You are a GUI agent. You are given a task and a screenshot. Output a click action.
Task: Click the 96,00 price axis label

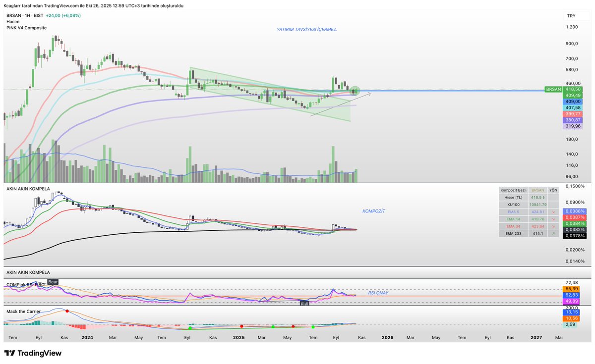coord(572,177)
